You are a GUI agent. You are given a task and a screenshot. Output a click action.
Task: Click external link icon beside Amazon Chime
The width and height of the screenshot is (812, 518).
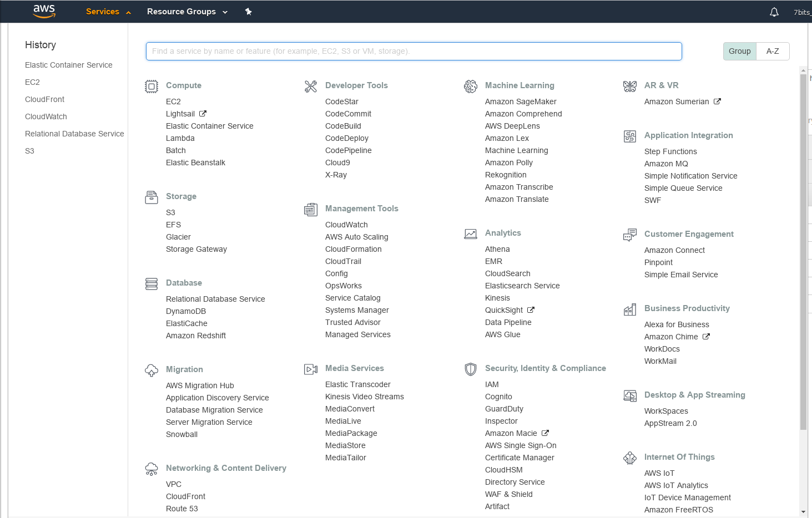click(706, 337)
